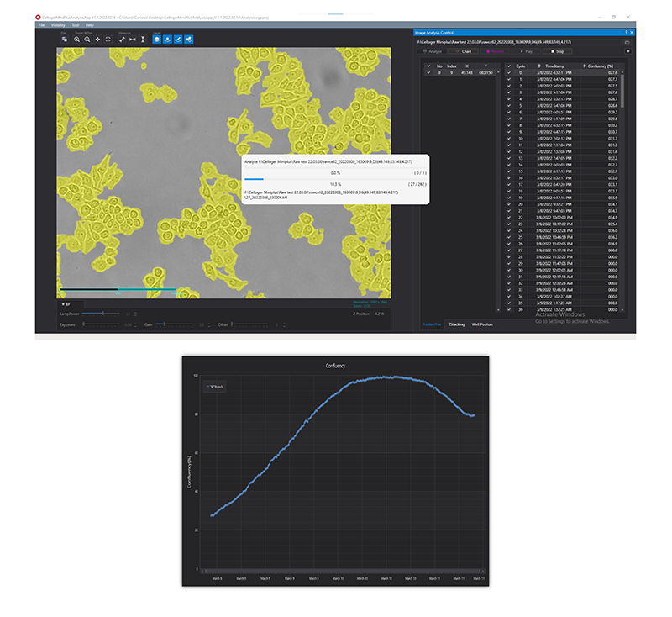Uncheck the cycle 30 row checkbox
The height and width of the screenshot is (617, 672).
[509, 270]
